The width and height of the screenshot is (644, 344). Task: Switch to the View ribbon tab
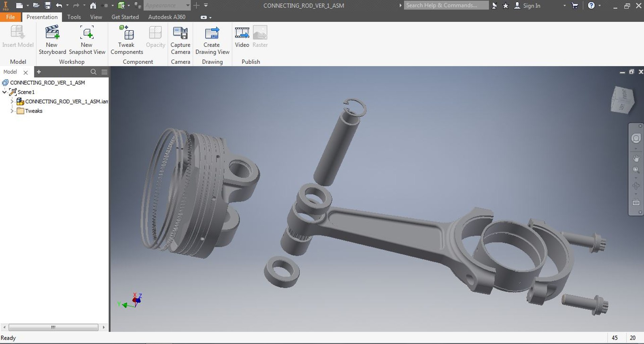[x=96, y=17]
